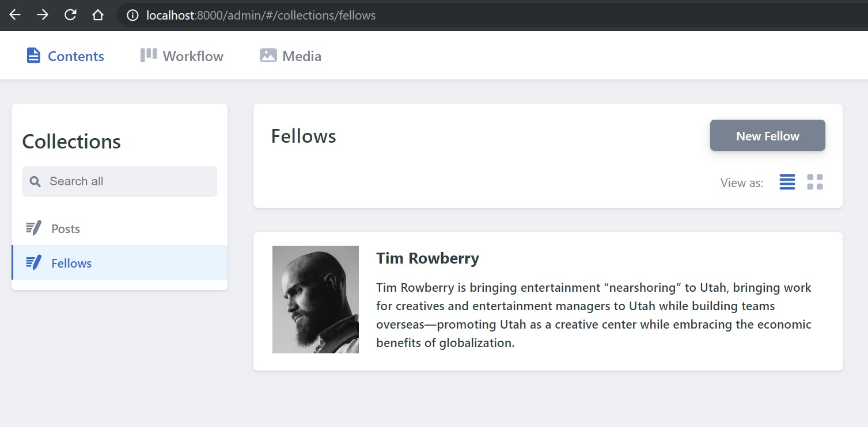868x427 pixels.
Task: Reload the page with the refresh icon
Action: [70, 15]
